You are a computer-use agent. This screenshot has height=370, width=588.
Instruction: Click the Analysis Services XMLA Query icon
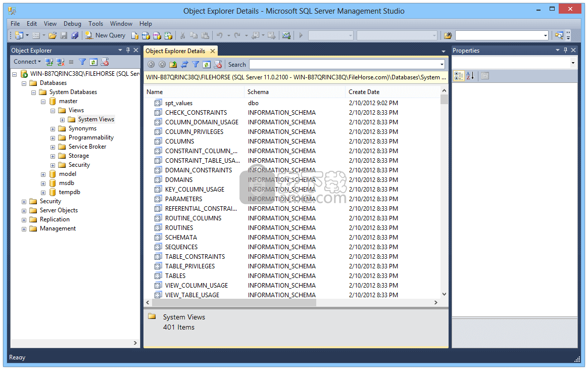pyautogui.click(x=168, y=35)
